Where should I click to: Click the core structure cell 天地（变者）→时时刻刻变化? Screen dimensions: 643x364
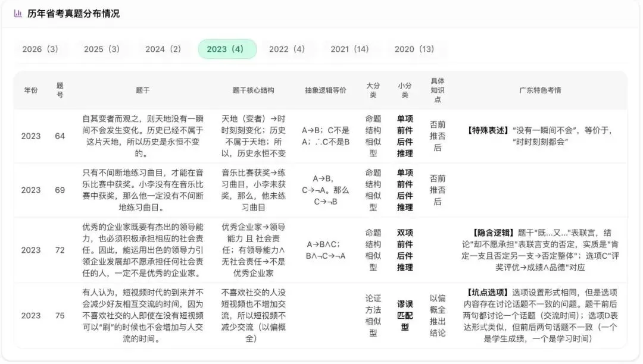point(254,136)
